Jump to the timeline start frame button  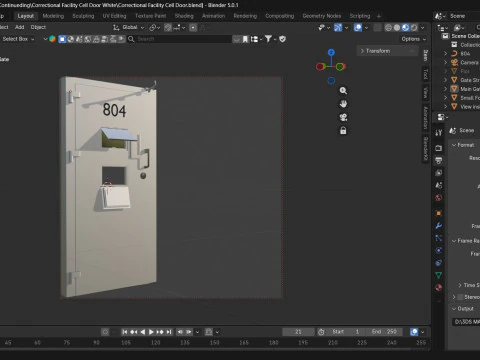pyautogui.click(x=125, y=332)
